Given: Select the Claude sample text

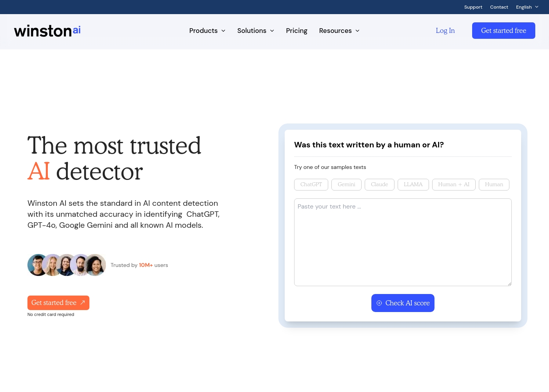Looking at the screenshot, I should 379,185.
